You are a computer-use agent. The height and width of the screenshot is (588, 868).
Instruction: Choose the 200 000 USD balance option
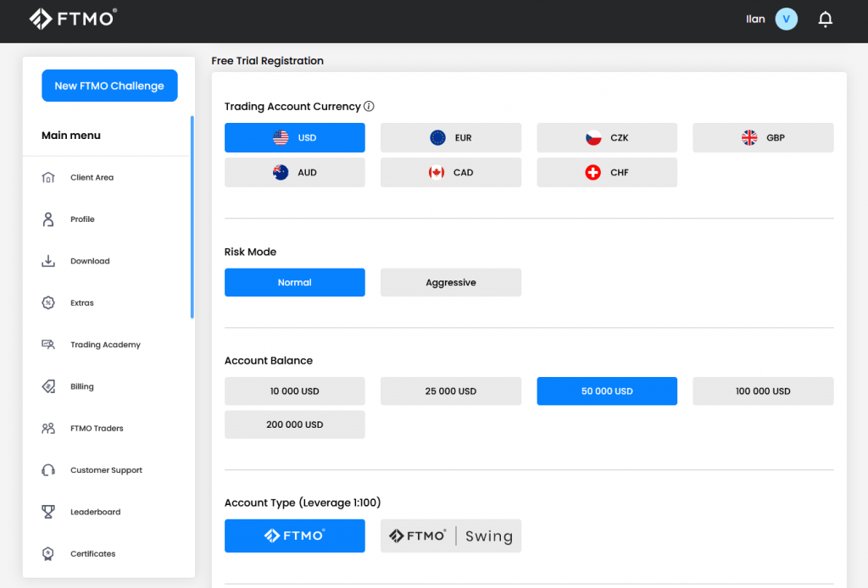coord(294,424)
